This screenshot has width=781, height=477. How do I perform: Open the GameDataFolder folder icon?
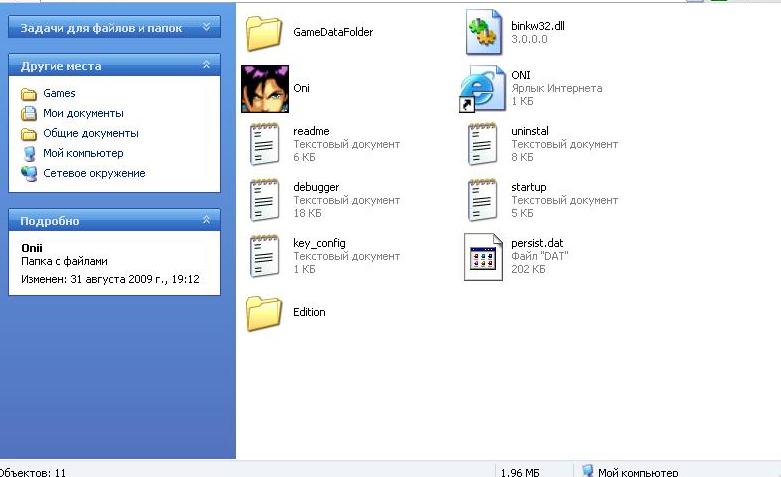pos(265,33)
